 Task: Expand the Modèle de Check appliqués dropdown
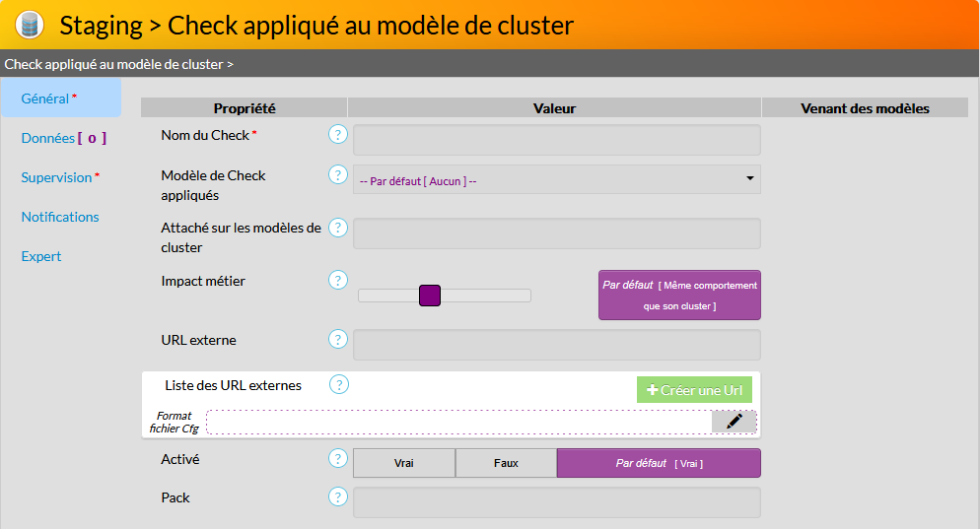[x=557, y=180]
